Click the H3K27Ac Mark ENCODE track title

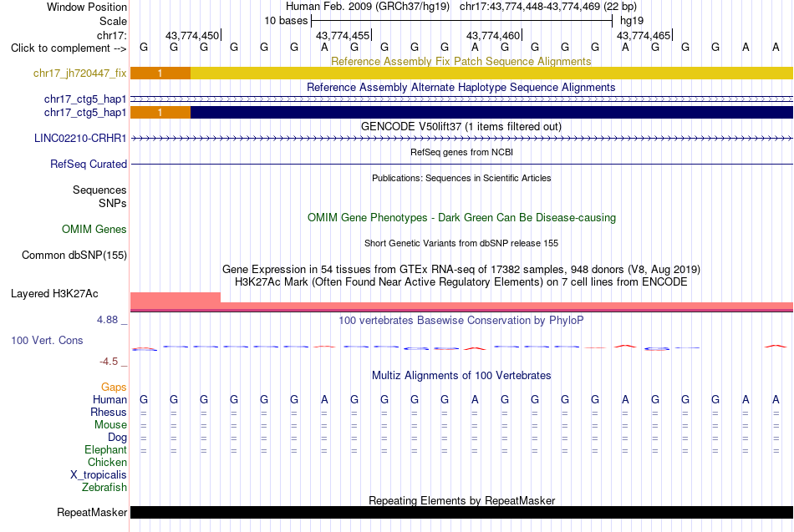[x=461, y=282]
